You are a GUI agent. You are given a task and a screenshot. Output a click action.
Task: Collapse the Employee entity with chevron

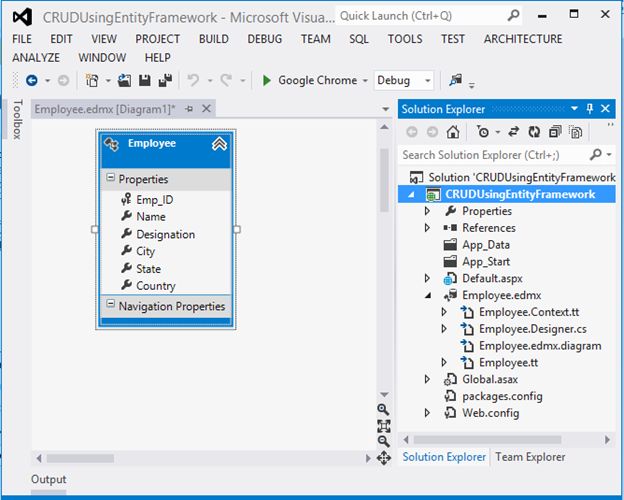[x=219, y=144]
